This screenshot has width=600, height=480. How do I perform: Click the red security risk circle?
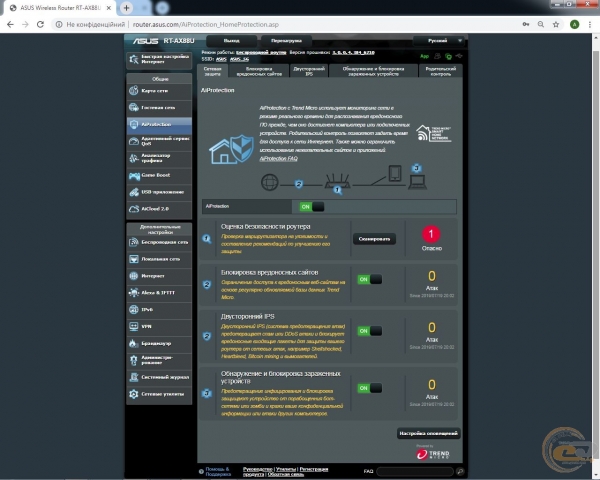431,234
